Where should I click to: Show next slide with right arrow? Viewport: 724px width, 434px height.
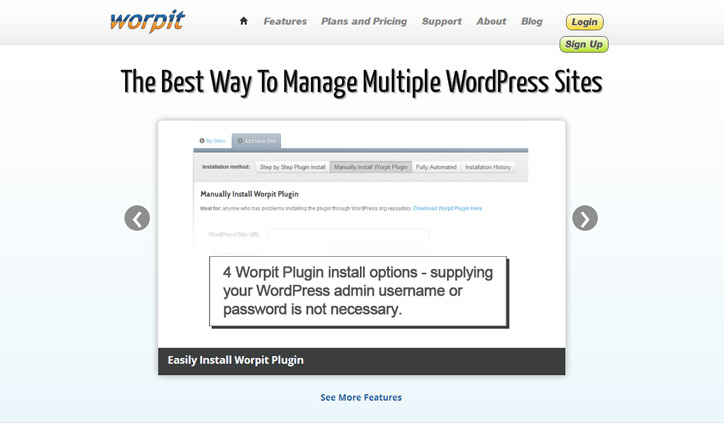(x=585, y=218)
